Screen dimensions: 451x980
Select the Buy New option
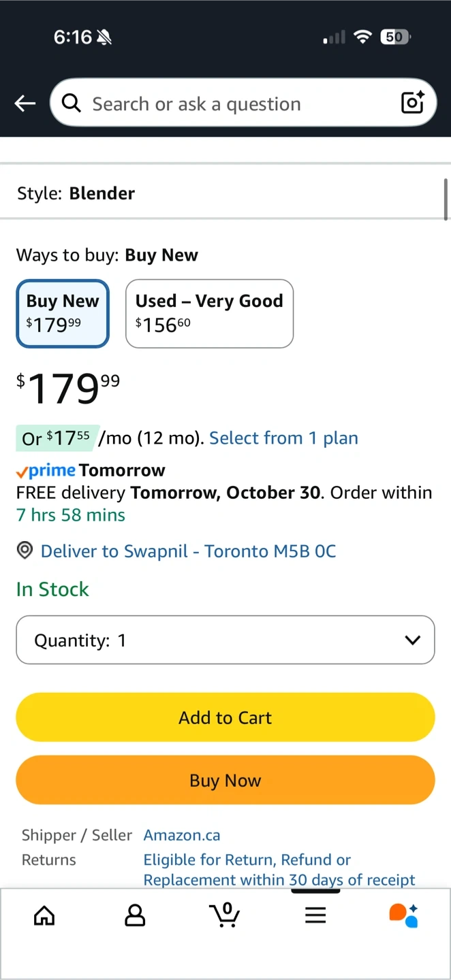click(63, 313)
